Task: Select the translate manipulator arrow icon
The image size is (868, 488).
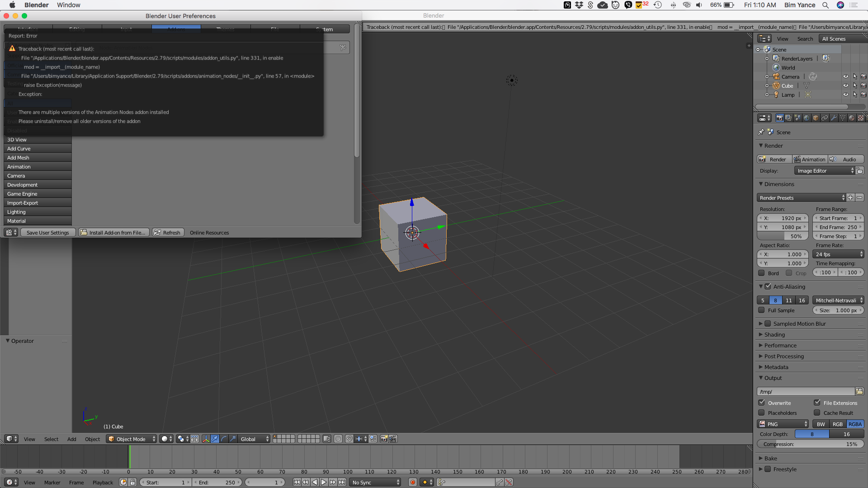Action: point(214,439)
